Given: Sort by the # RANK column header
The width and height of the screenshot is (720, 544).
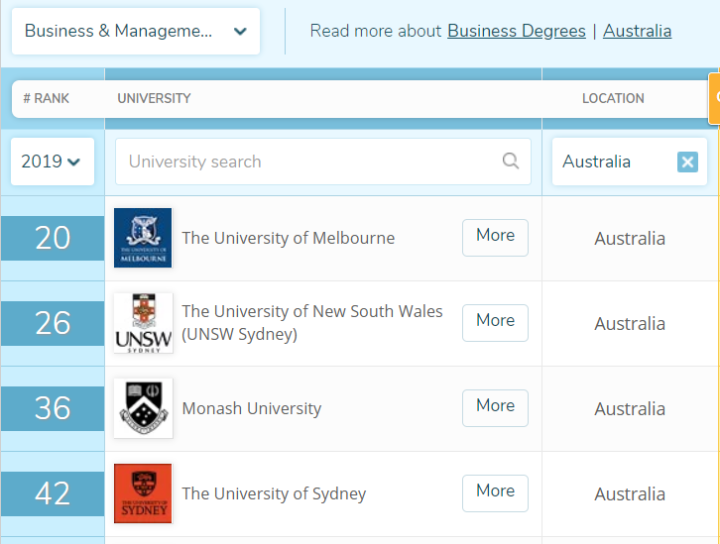Looking at the screenshot, I should point(46,98).
